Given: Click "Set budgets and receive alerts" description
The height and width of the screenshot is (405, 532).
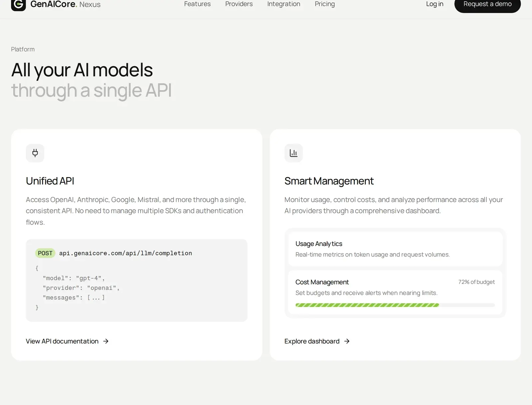Looking at the screenshot, I should (x=366, y=293).
